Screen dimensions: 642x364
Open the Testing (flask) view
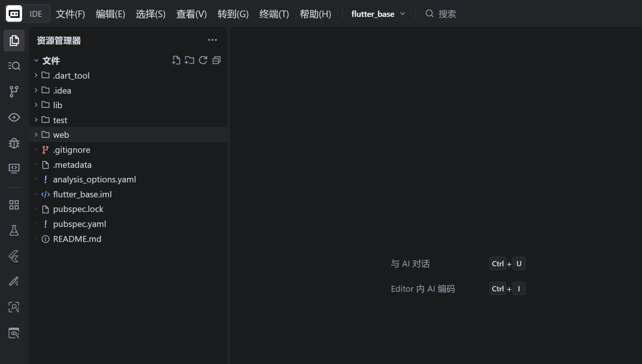tap(14, 230)
